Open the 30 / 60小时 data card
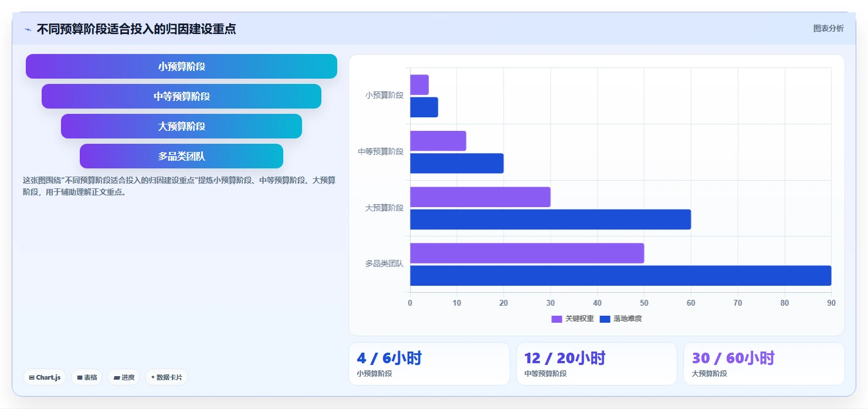 pos(764,364)
